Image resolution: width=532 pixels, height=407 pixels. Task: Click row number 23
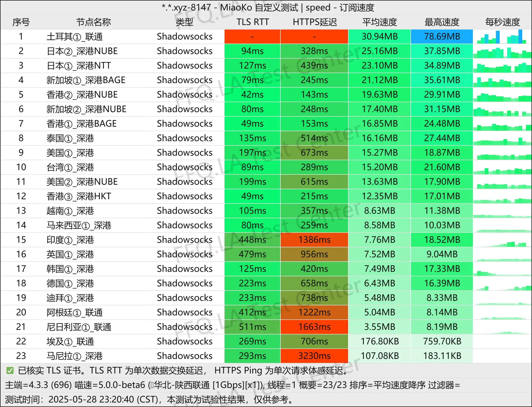click(21, 356)
